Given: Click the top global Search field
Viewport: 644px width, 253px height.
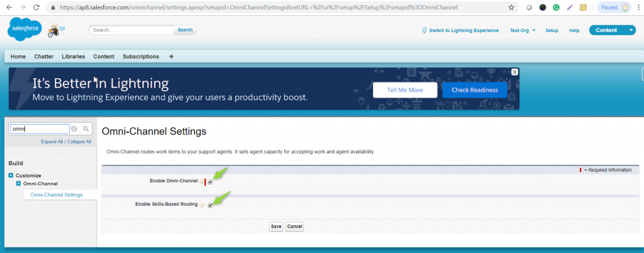Looking at the screenshot, I should tap(131, 30).
